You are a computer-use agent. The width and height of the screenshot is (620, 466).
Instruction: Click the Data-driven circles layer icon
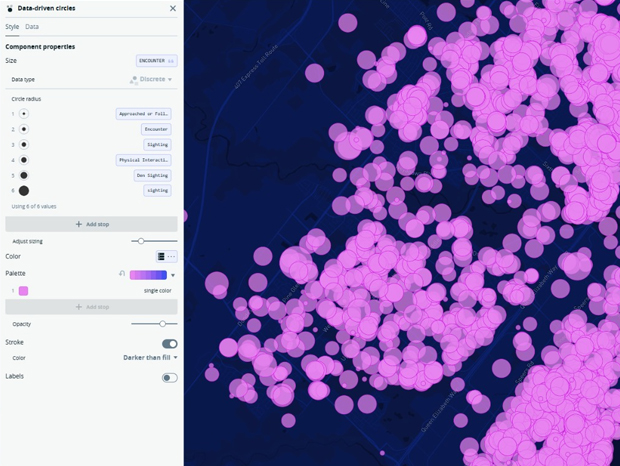point(10,8)
